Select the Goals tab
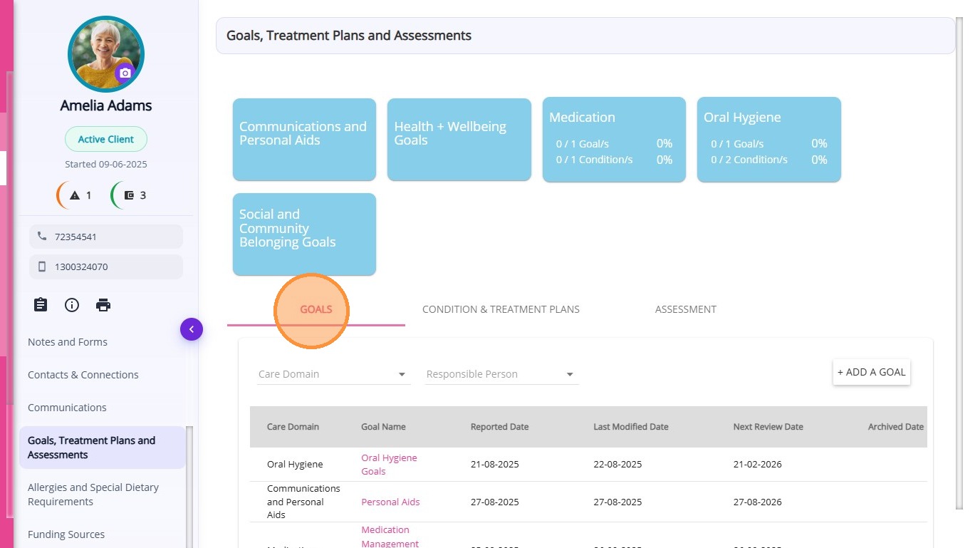Image resolution: width=980 pixels, height=548 pixels. pos(316,309)
